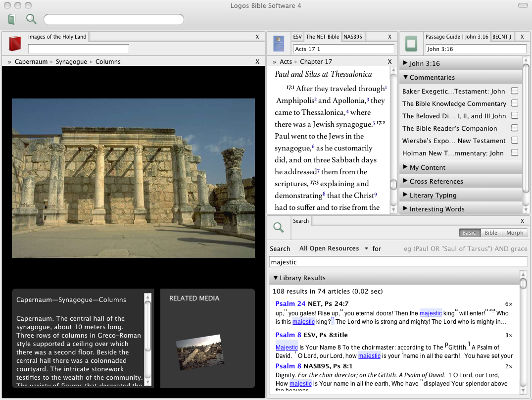Close the Acts Chapter 17 breadcrumb bar
Image resolution: width=532 pixels, height=400 pixels.
(x=389, y=61)
